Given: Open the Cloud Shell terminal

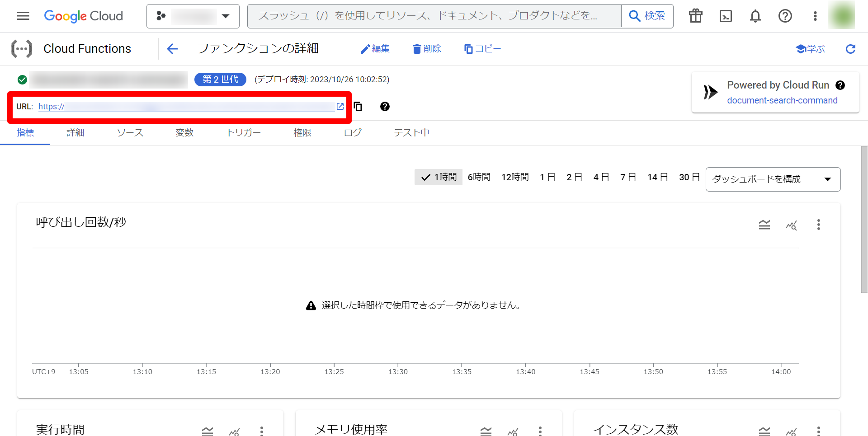Looking at the screenshot, I should pos(726,16).
